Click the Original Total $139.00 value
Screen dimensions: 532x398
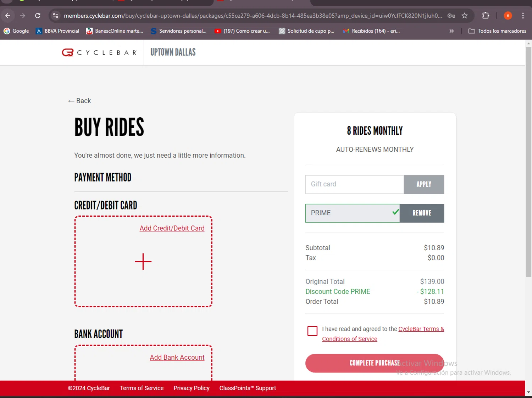coord(432,281)
